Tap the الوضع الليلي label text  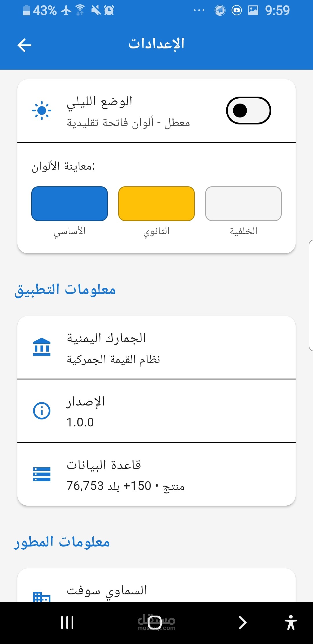(x=100, y=102)
